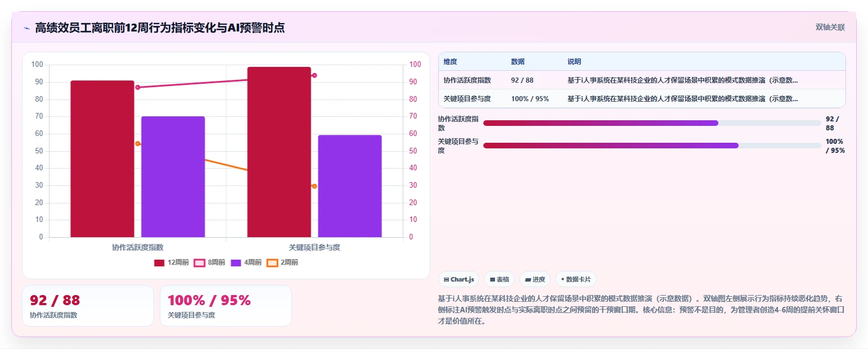Click orange line point at 协作活跃度指数

point(138,144)
